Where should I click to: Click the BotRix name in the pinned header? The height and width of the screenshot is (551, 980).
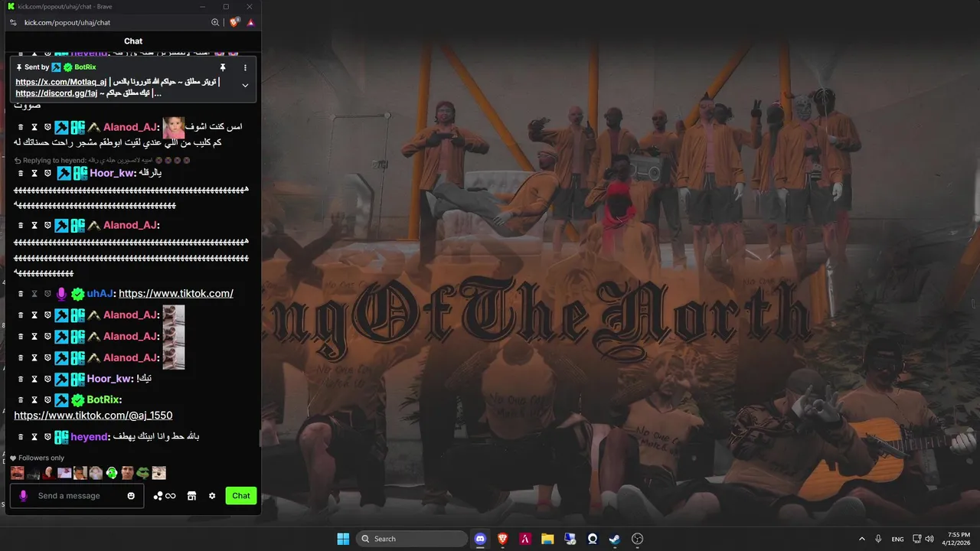(85, 67)
